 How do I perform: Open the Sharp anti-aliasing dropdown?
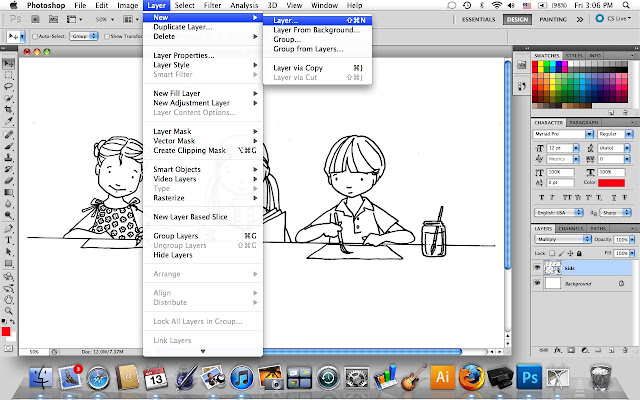pyautogui.click(x=616, y=213)
